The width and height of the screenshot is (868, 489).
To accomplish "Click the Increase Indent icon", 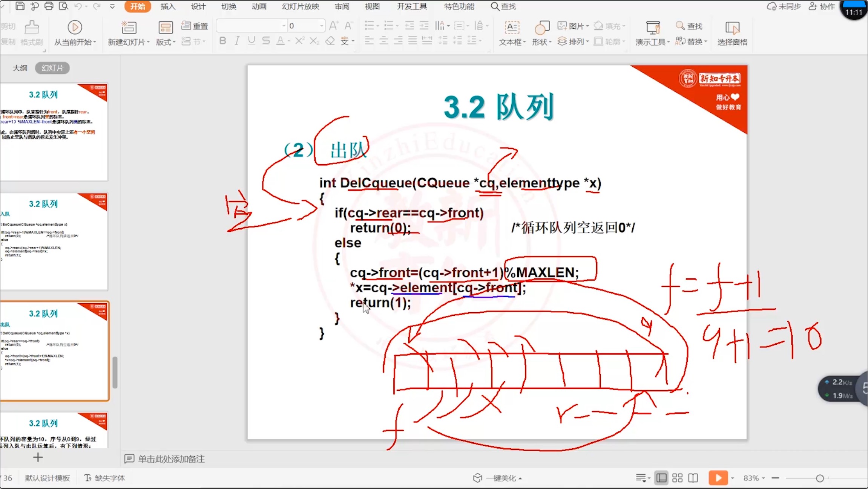I will coord(424,26).
